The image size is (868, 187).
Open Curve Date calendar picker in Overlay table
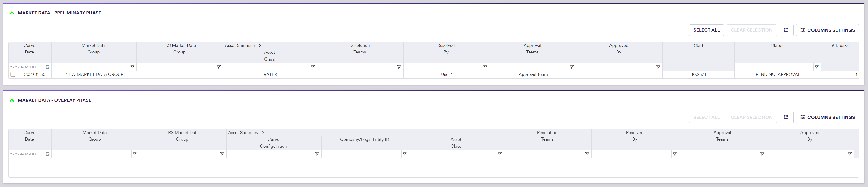click(48, 154)
